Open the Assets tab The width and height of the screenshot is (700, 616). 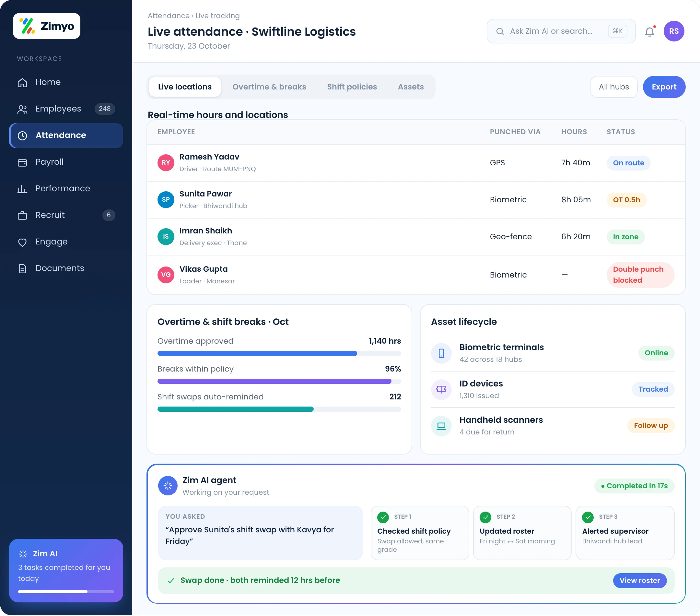pos(411,87)
